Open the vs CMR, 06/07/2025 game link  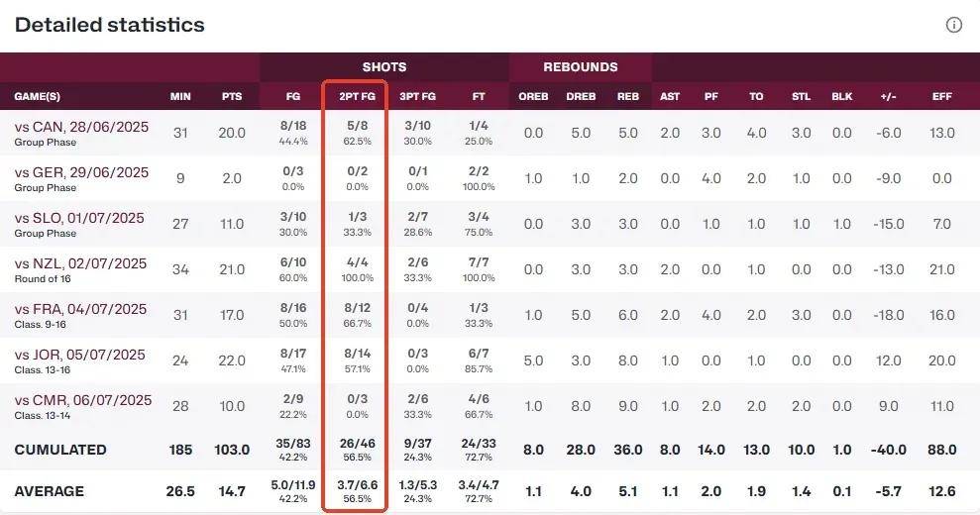click(x=83, y=400)
